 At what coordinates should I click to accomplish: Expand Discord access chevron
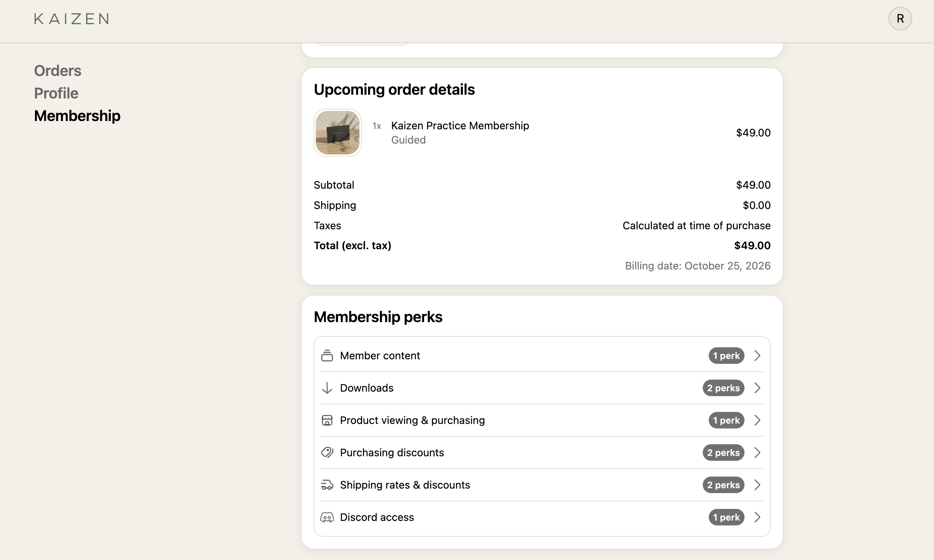click(x=757, y=518)
